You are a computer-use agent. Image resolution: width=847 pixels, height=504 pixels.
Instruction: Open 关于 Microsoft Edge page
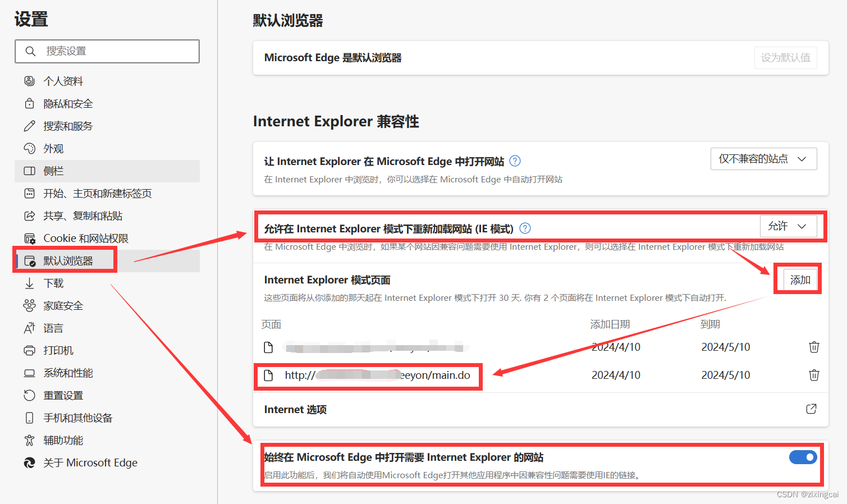(107, 462)
